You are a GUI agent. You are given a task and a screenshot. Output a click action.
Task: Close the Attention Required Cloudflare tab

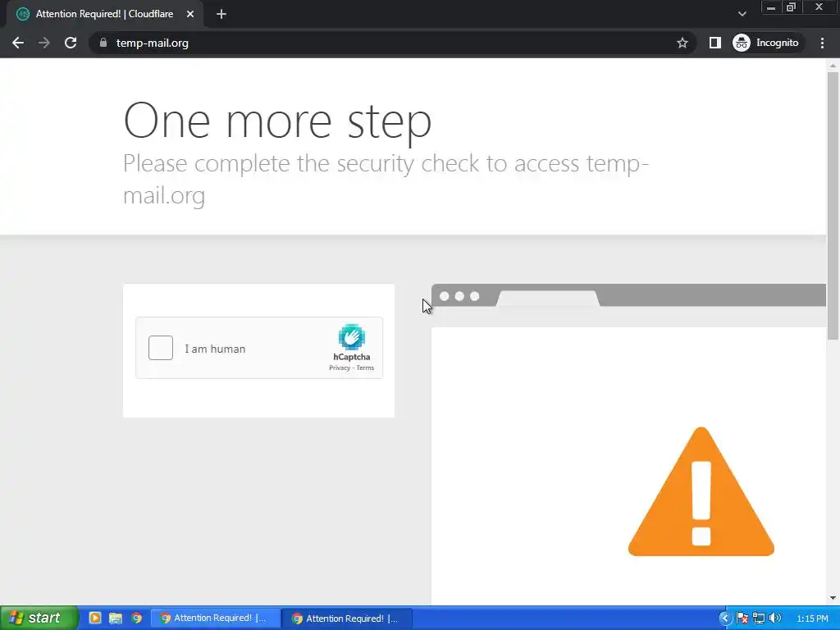190,14
